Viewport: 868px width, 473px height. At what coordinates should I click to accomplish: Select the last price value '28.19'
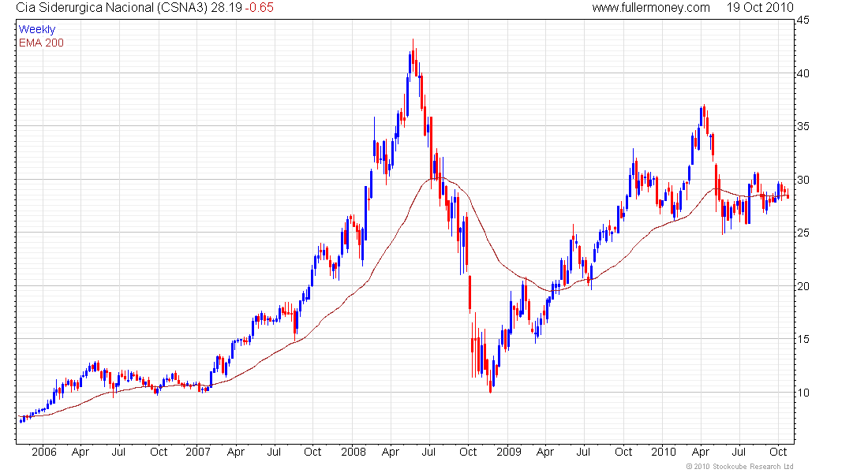tap(226, 8)
